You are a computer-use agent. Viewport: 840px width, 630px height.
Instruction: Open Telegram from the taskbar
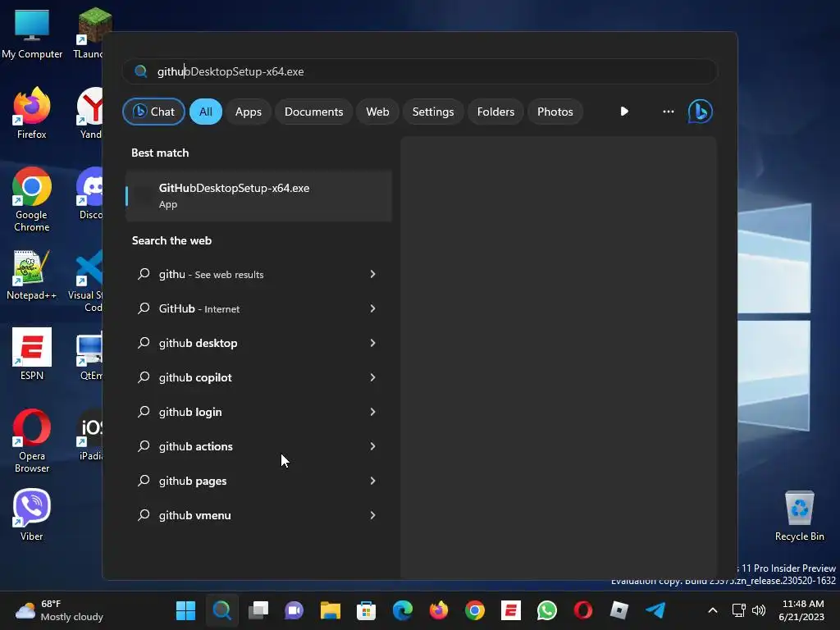(x=655, y=610)
